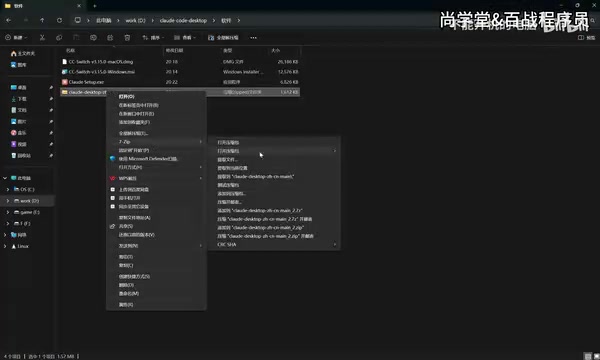Switch to details view icon in status bar

588,356
